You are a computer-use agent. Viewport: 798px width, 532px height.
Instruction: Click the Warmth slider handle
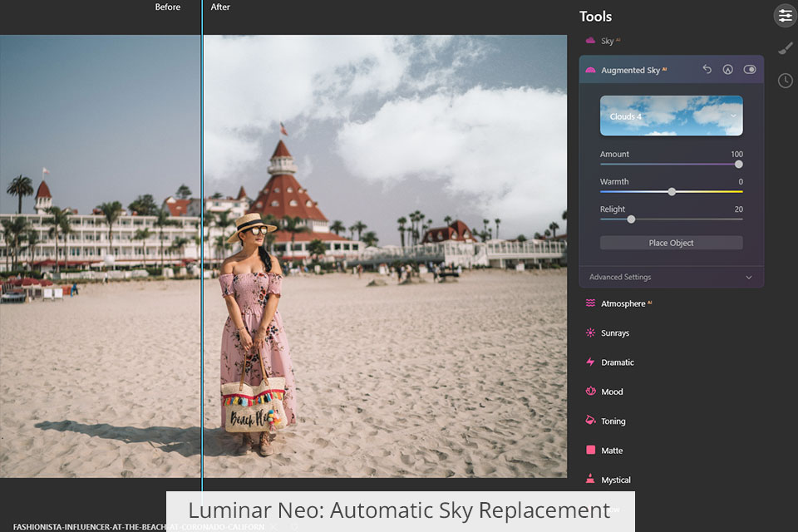pos(672,192)
